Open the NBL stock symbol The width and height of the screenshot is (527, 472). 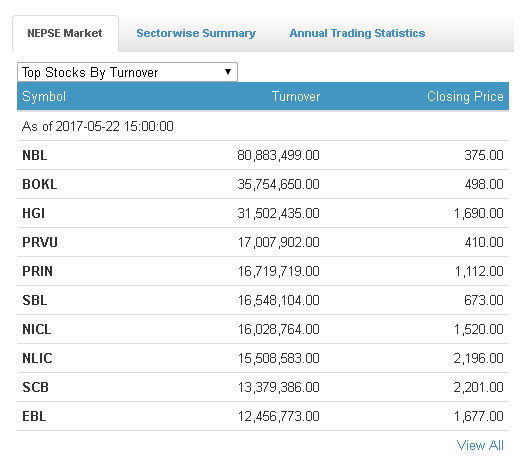tap(35, 155)
